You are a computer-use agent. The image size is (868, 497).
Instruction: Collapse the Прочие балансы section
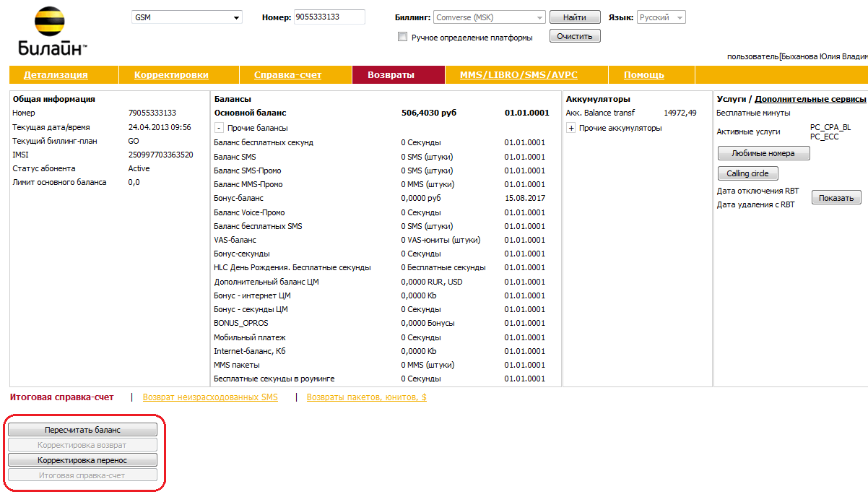pyautogui.click(x=219, y=128)
